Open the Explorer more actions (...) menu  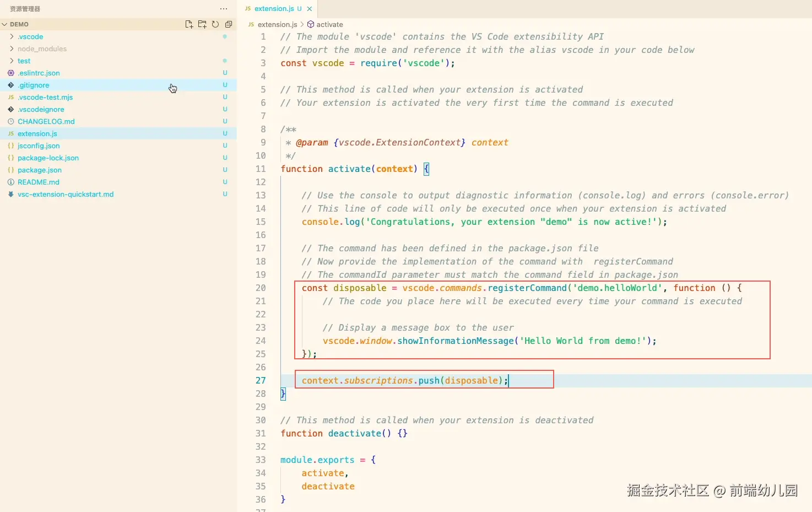point(223,9)
